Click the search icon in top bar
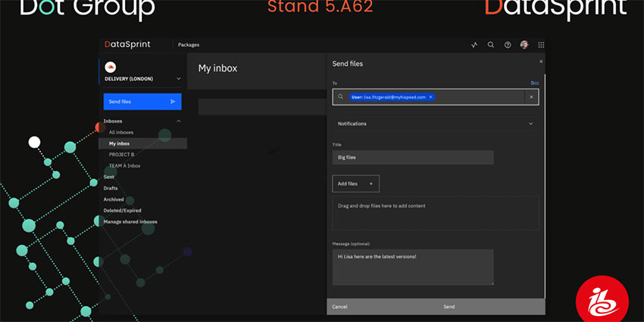The width and height of the screenshot is (644, 322). 491,45
